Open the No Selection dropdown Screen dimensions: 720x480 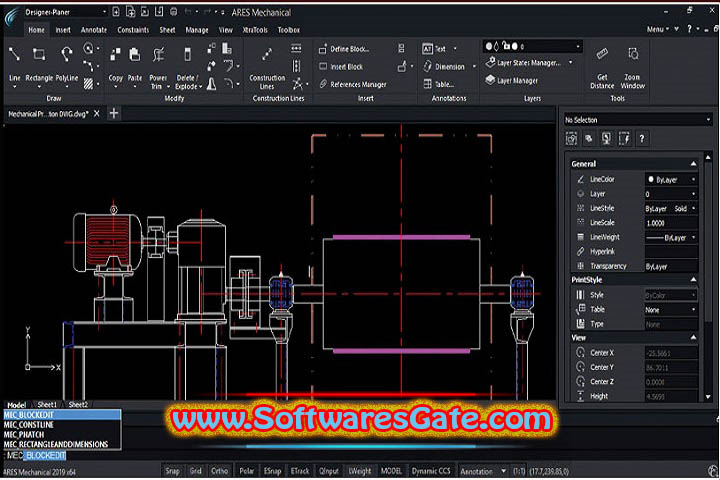pyautogui.click(x=638, y=120)
